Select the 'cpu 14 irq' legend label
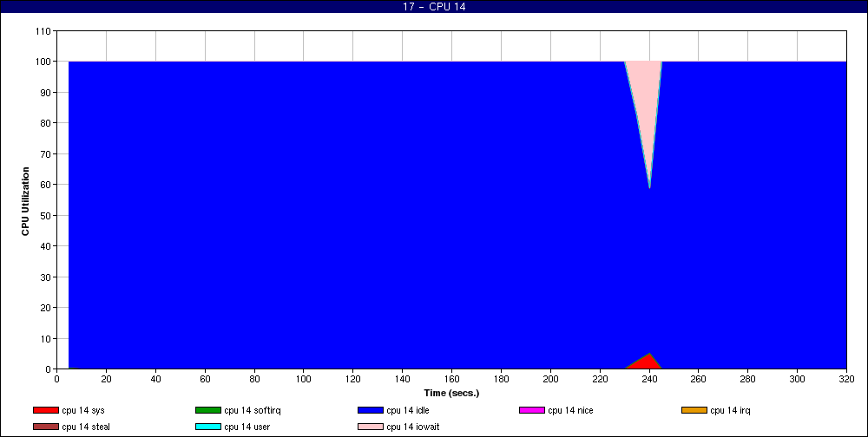 (x=730, y=410)
